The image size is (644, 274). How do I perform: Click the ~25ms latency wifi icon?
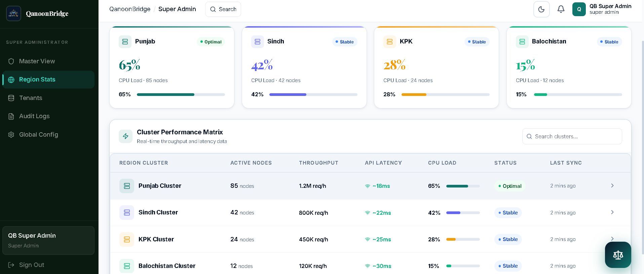[368, 239]
